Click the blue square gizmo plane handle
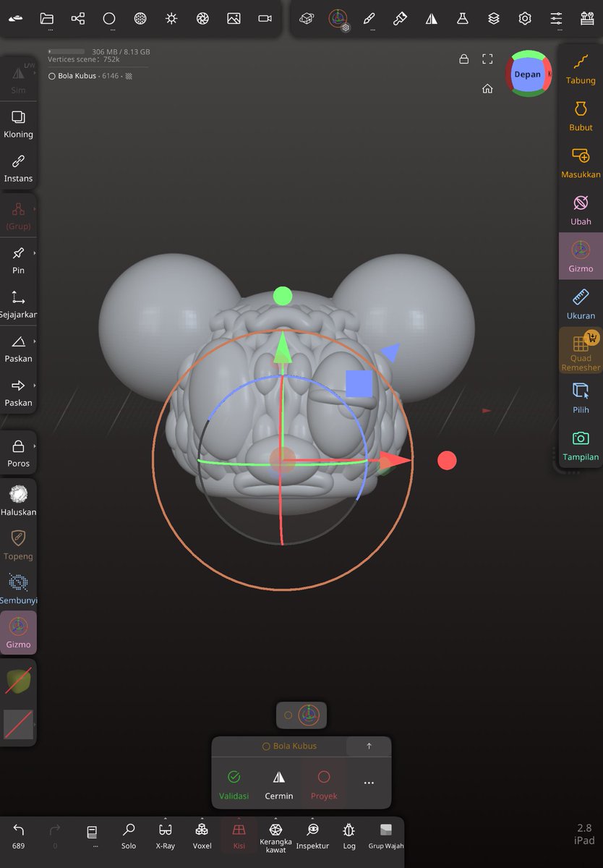Viewport: 603px width, 868px height. (x=359, y=384)
